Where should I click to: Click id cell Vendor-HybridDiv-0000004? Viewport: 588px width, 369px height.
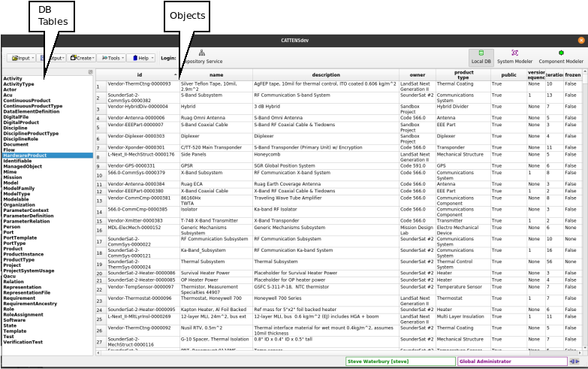click(143, 109)
